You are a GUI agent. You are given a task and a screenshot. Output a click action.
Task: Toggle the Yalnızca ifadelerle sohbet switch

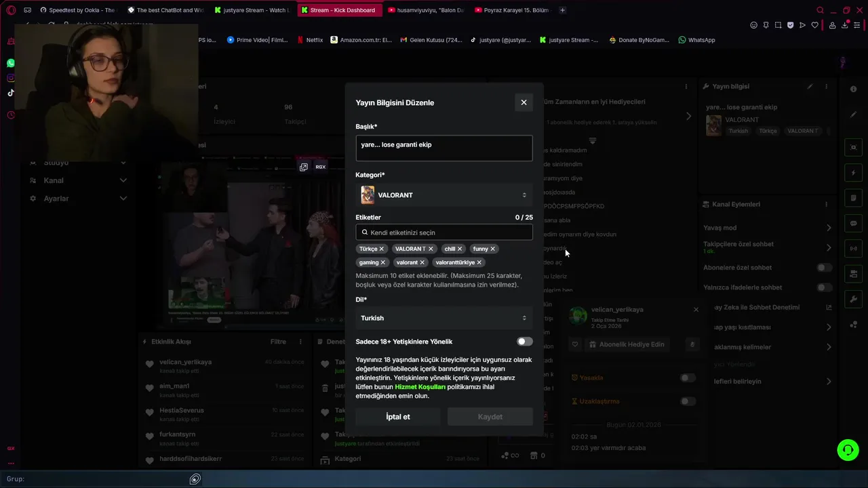point(824,287)
